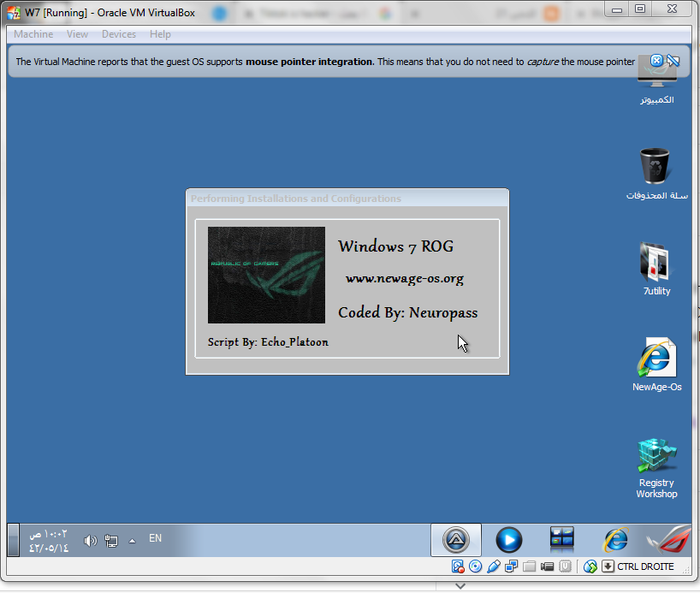Select the Recycle Bin desktop icon
Image resolution: width=700 pixels, height=593 pixels.
point(656,174)
